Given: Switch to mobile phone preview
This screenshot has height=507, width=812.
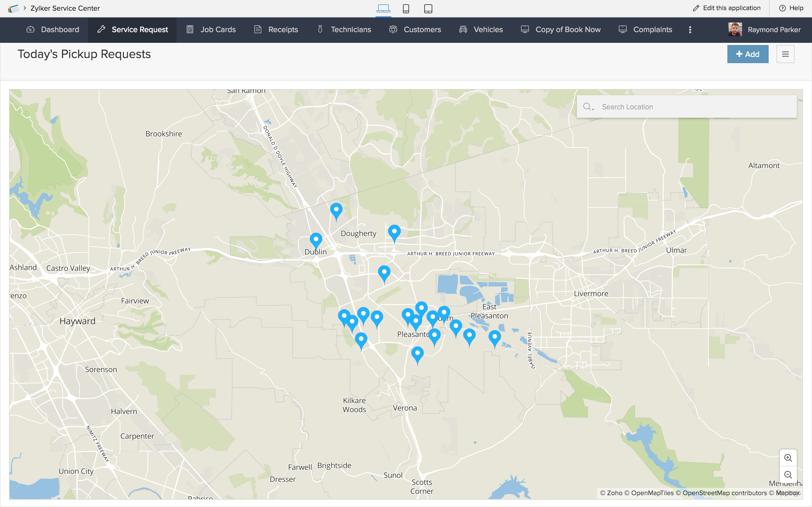Looking at the screenshot, I should click(406, 8).
